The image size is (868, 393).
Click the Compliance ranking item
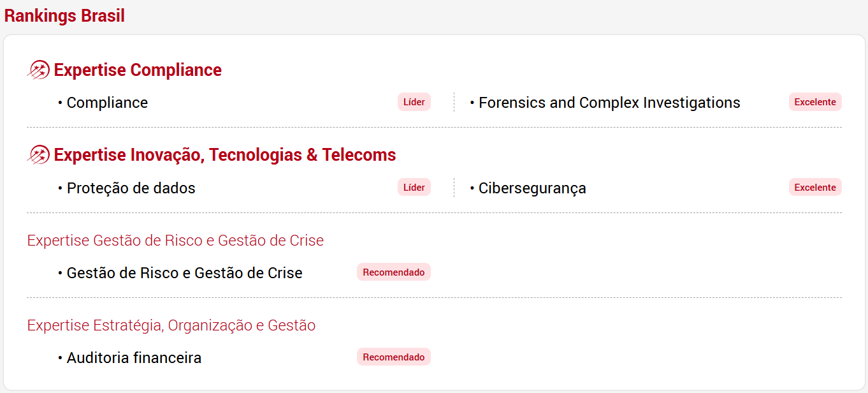(x=107, y=103)
